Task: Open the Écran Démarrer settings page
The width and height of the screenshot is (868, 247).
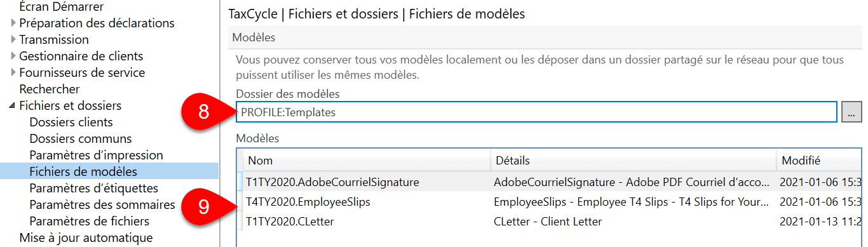Action: coord(62,7)
